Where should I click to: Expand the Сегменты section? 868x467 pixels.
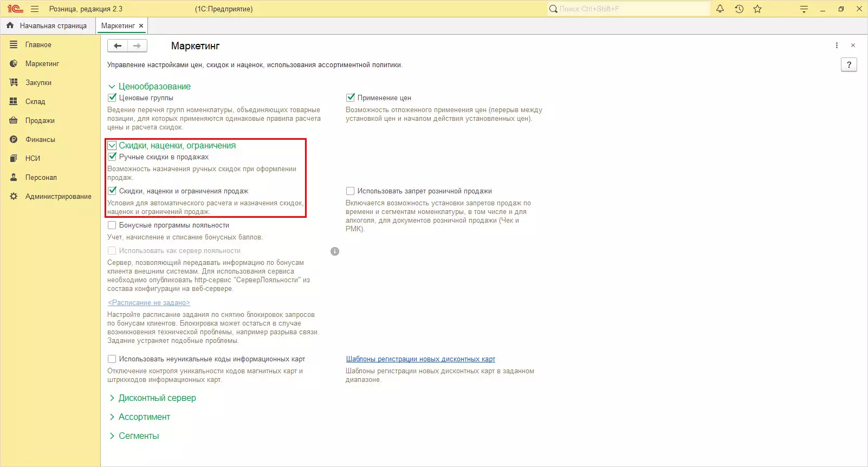(112, 436)
